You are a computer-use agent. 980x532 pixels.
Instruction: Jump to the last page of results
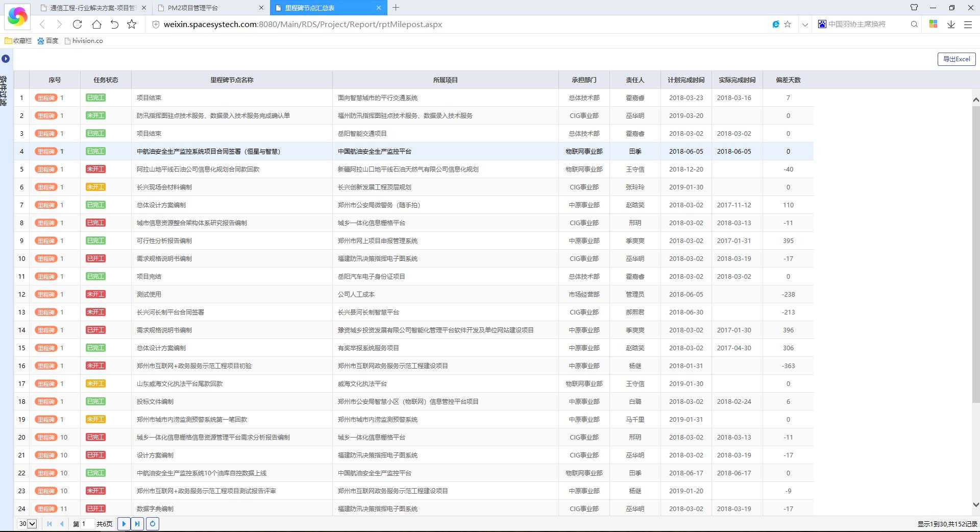(137, 523)
